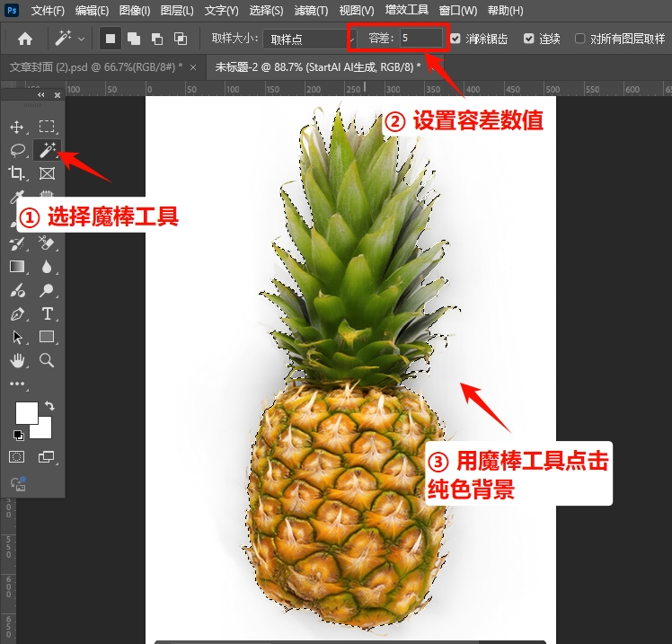This screenshot has height=644, width=672.
Task: Go to the Home screen icon
Action: click(x=25, y=39)
